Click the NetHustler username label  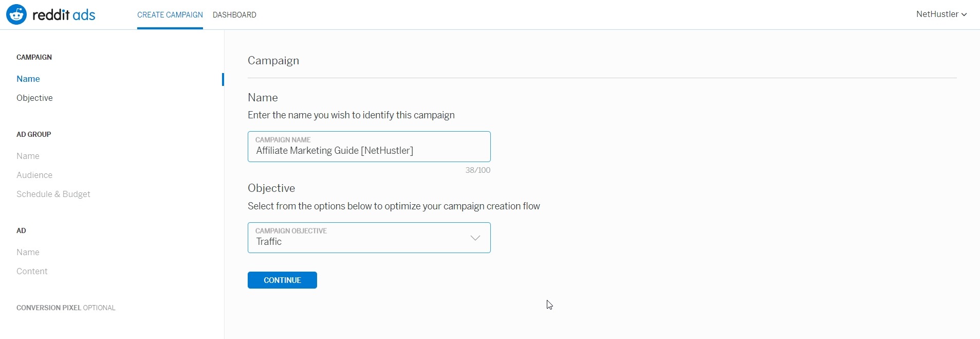(x=937, y=14)
